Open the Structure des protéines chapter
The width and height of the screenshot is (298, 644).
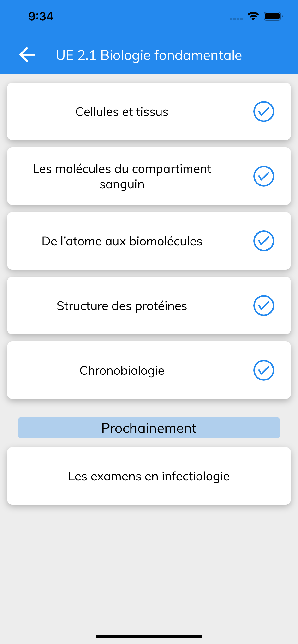click(x=149, y=306)
